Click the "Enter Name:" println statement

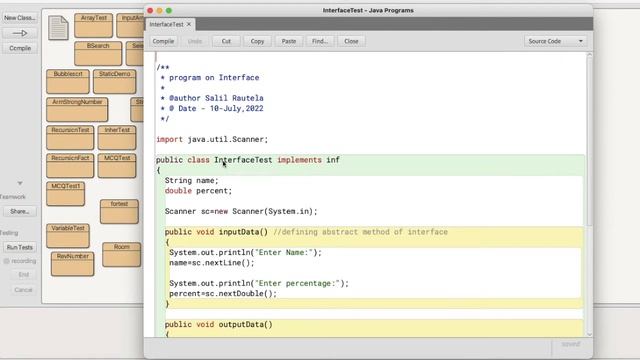[246, 253]
